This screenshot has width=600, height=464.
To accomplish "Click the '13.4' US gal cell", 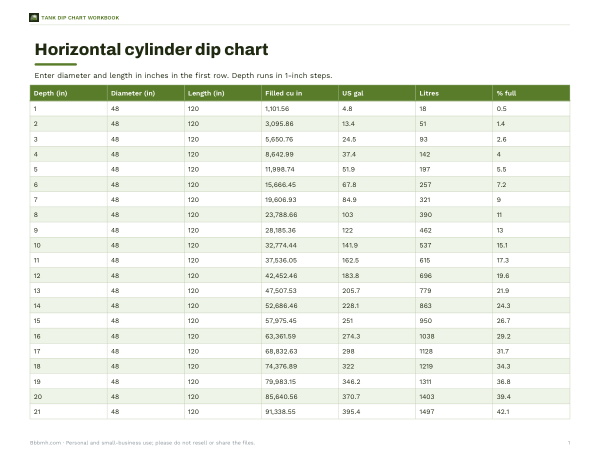I will [x=377, y=124].
